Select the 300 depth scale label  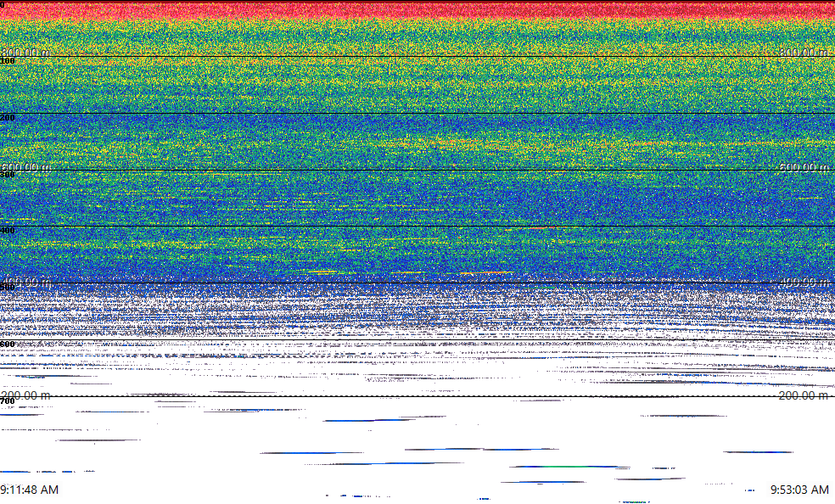point(8,174)
